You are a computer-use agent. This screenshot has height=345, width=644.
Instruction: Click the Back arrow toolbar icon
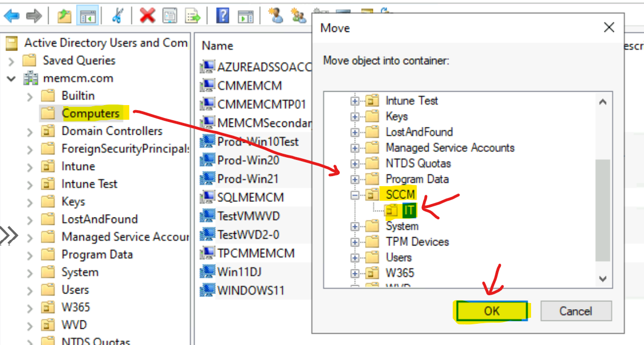(11, 16)
